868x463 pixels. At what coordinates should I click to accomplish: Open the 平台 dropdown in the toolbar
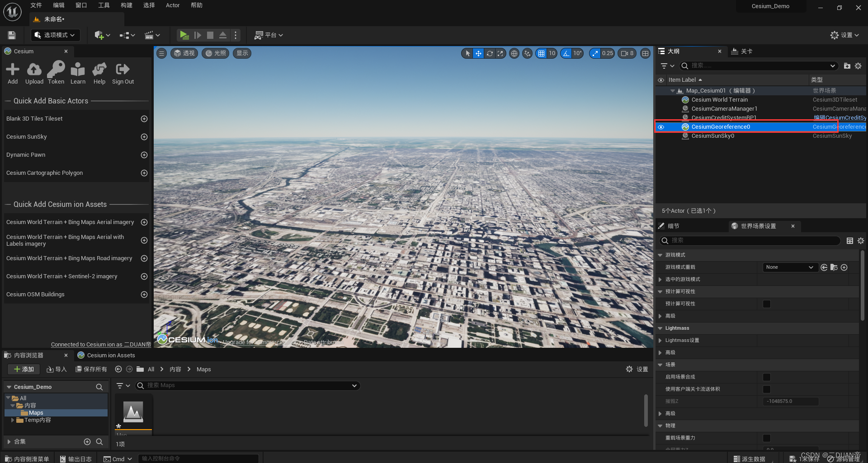tap(269, 35)
